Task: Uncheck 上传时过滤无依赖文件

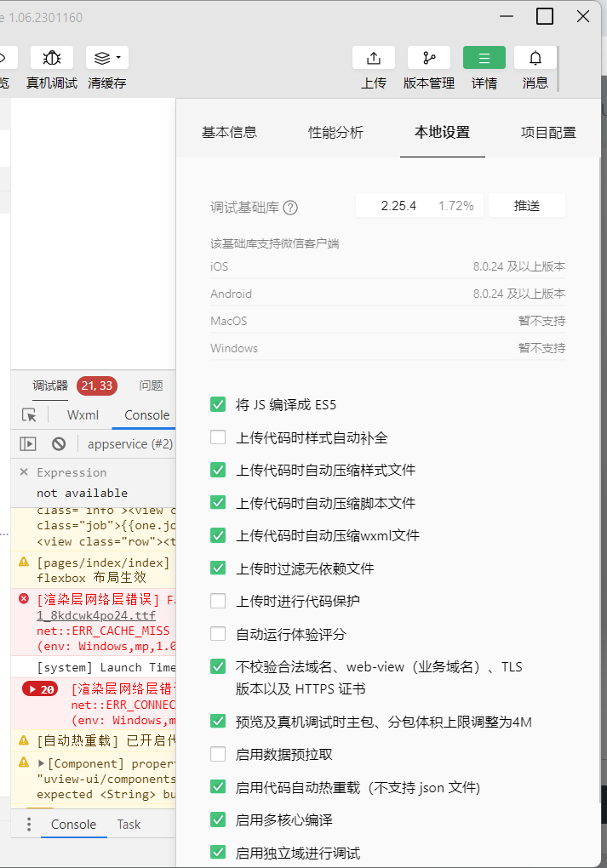Action: click(x=218, y=568)
